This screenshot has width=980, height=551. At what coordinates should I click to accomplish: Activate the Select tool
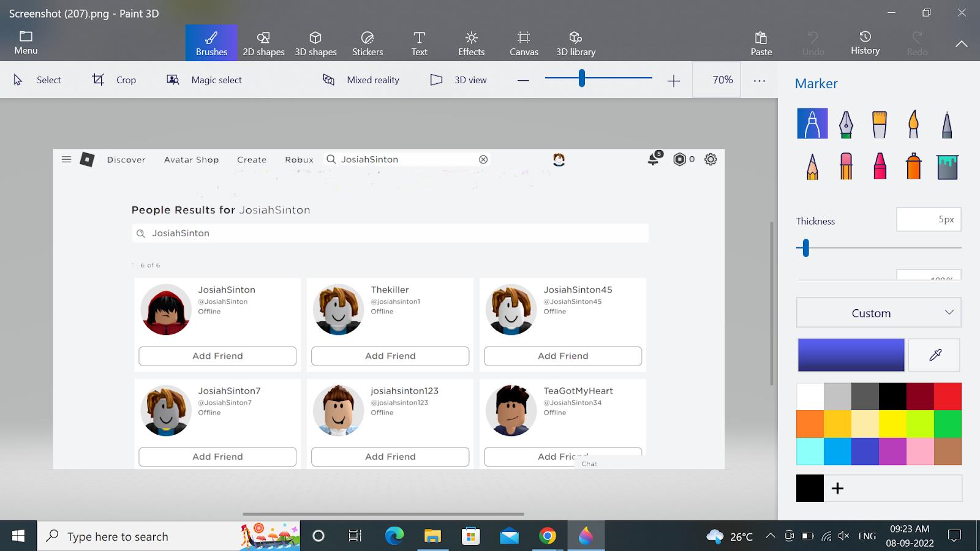point(37,80)
